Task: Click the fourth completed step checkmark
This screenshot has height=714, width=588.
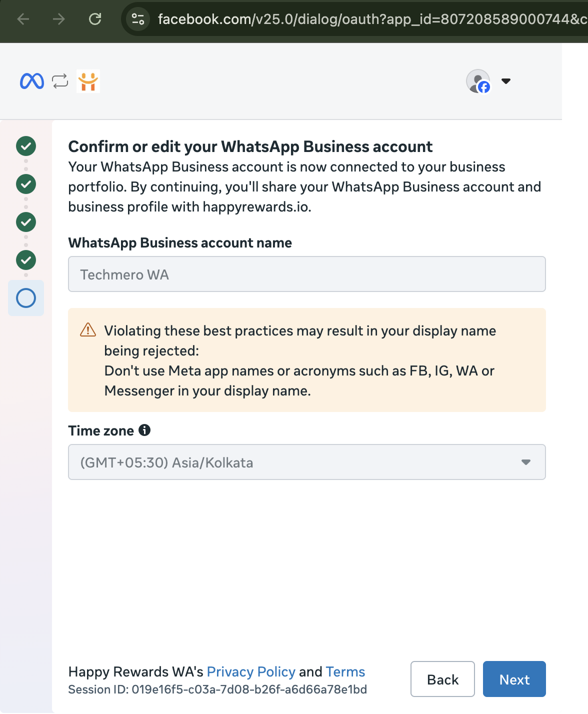Action: coord(26,260)
